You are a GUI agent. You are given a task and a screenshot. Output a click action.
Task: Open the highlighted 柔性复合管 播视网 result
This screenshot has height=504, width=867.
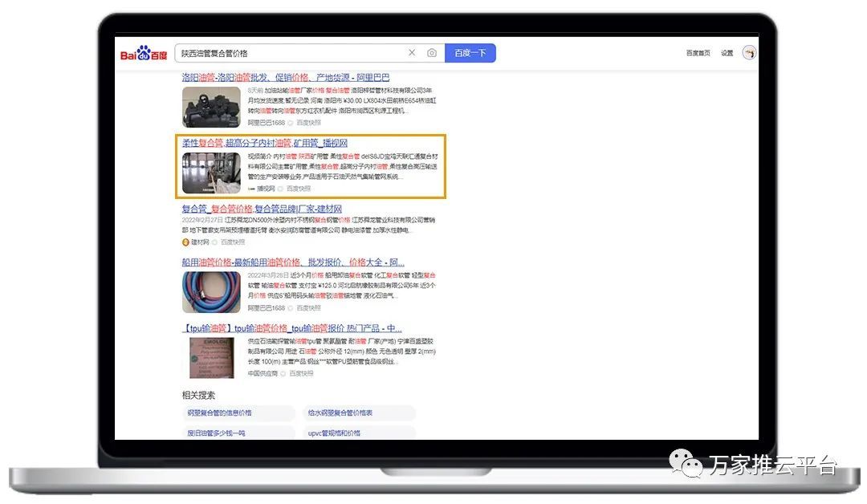(x=264, y=143)
